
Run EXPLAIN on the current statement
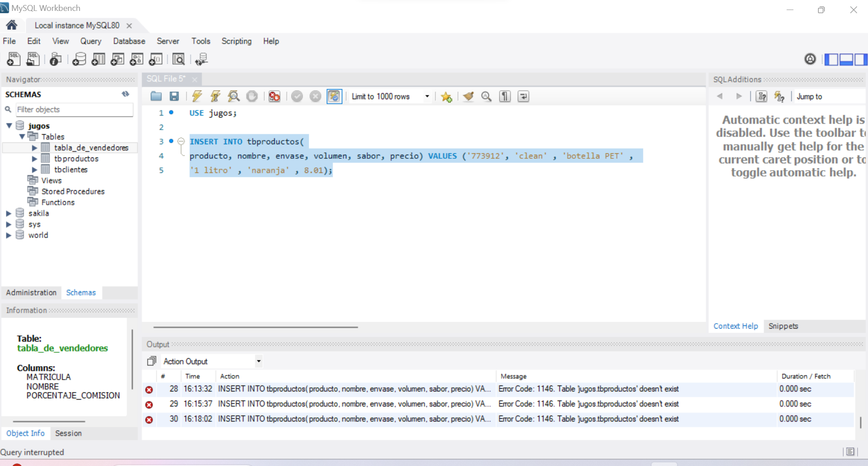234,96
